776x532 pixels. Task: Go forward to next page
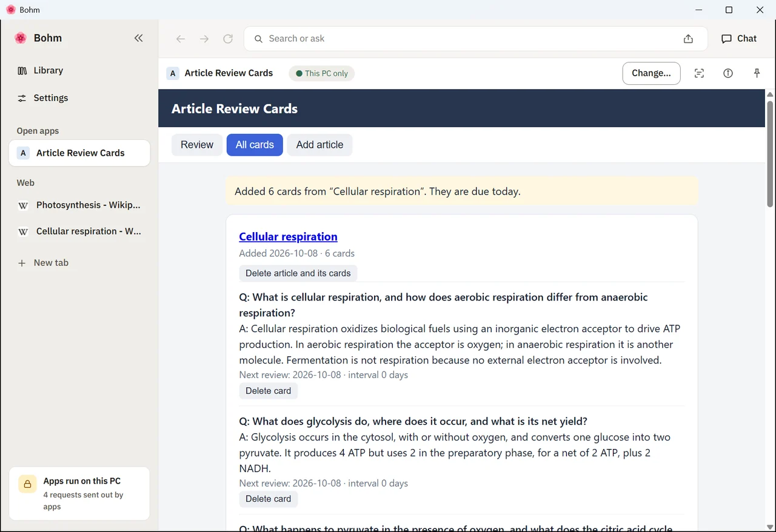[204, 39]
